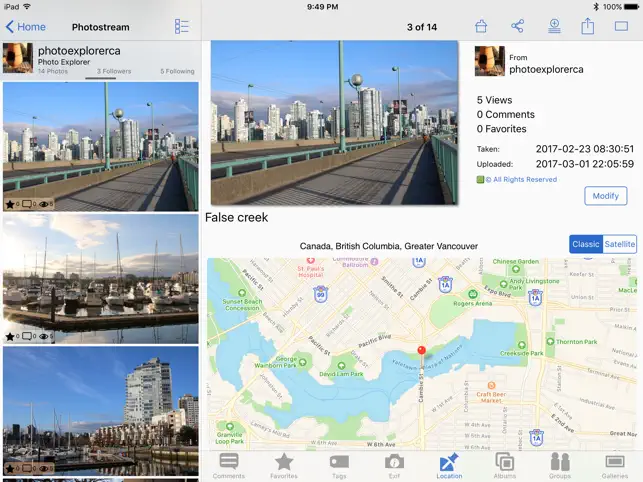
Task: Tap Craft Beer Market marker on map
Action: pyautogui.click(x=491, y=385)
